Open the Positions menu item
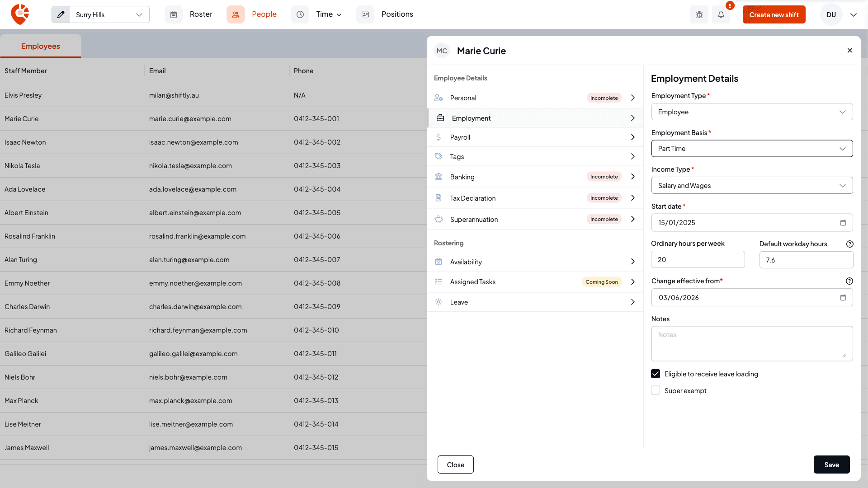868x488 pixels. tap(397, 14)
